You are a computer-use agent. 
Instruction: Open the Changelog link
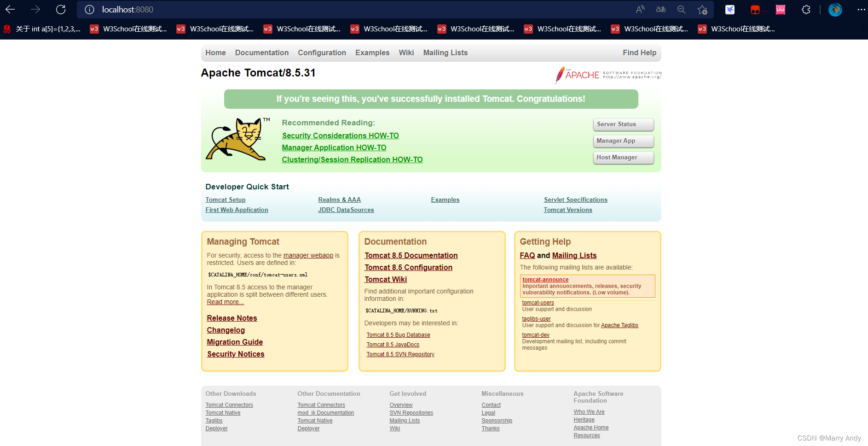(226, 330)
